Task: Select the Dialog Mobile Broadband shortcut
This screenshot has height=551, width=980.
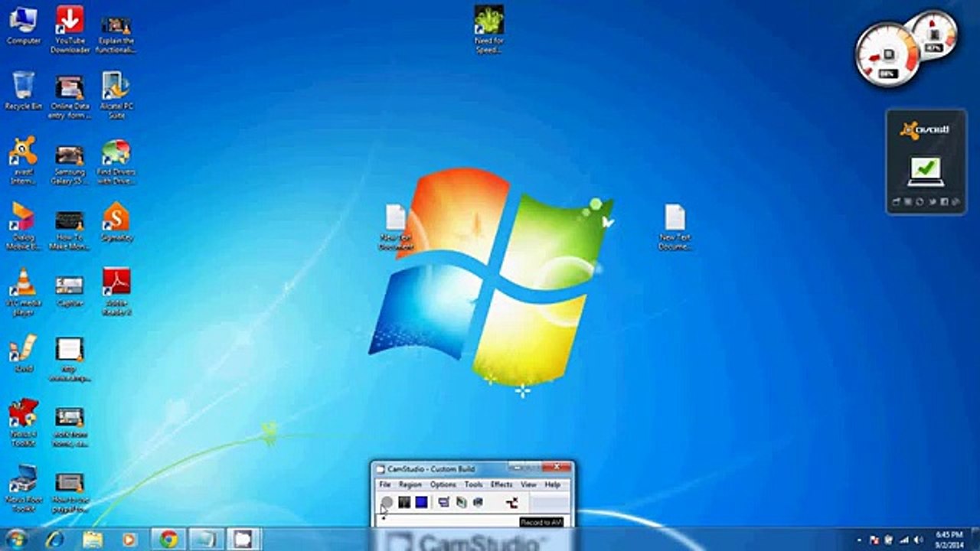Action: (x=24, y=227)
